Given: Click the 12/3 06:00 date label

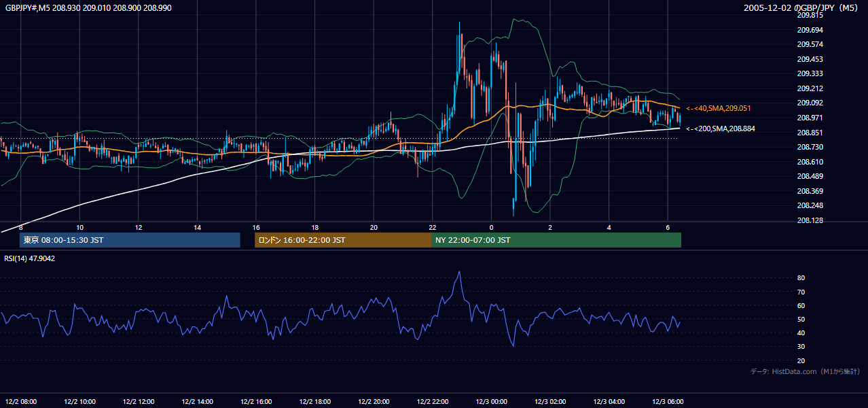Looking at the screenshot, I should (668, 401).
